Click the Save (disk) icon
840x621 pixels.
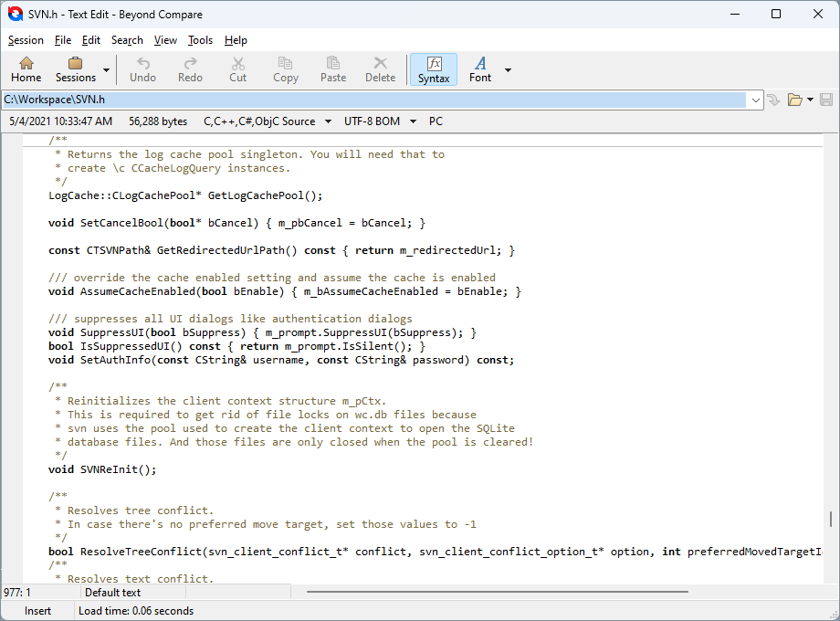[826, 100]
